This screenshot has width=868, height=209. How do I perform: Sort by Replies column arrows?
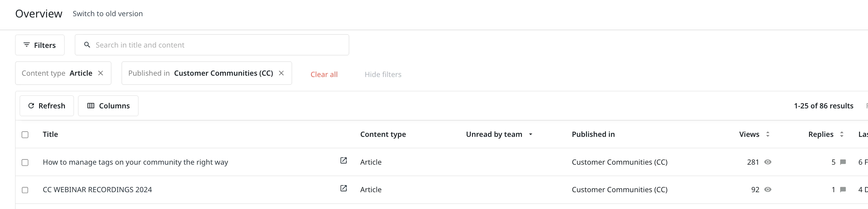point(842,134)
